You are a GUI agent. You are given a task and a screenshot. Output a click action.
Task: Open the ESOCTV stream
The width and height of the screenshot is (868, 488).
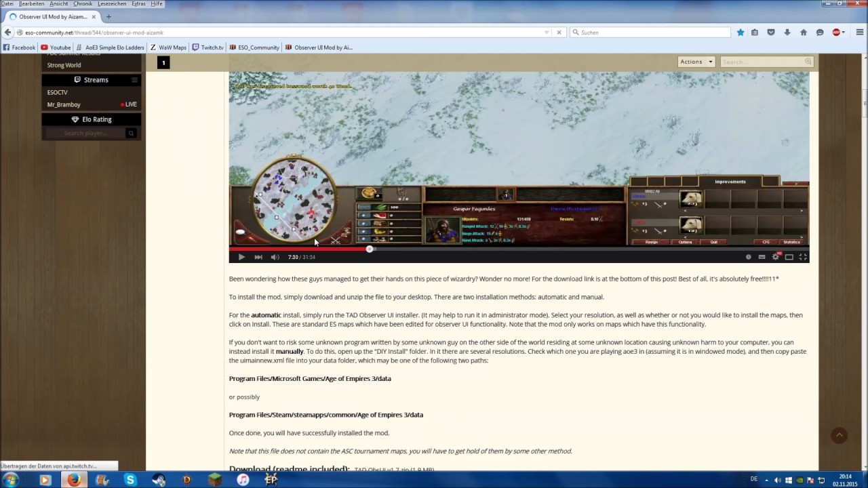(x=58, y=92)
